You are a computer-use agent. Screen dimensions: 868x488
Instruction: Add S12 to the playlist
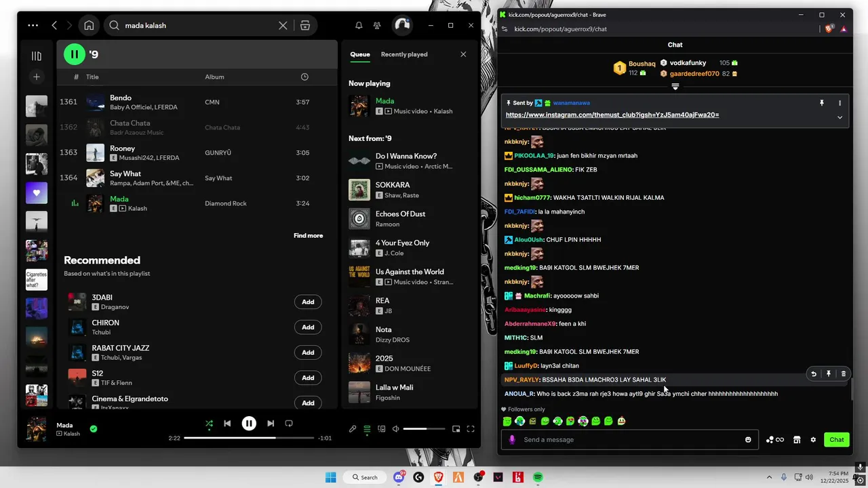click(308, 378)
